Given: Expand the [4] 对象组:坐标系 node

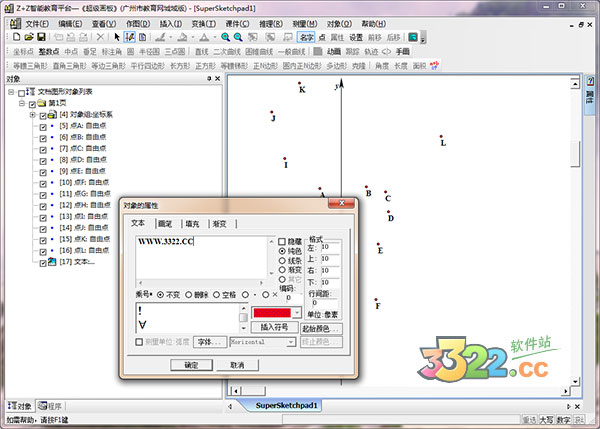Looking at the screenshot, I should 33,115.
